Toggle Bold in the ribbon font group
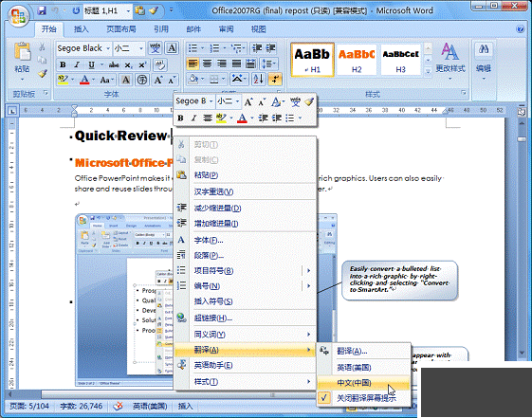This screenshot has height=418, width=532. click(63, 64)
